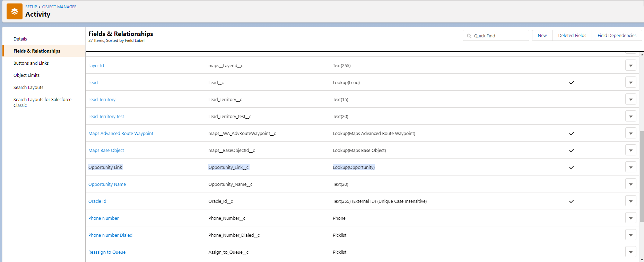Open Maps Advanced Route Waypoint field
This screenshot has height=262, width=644.
[121, 133]
